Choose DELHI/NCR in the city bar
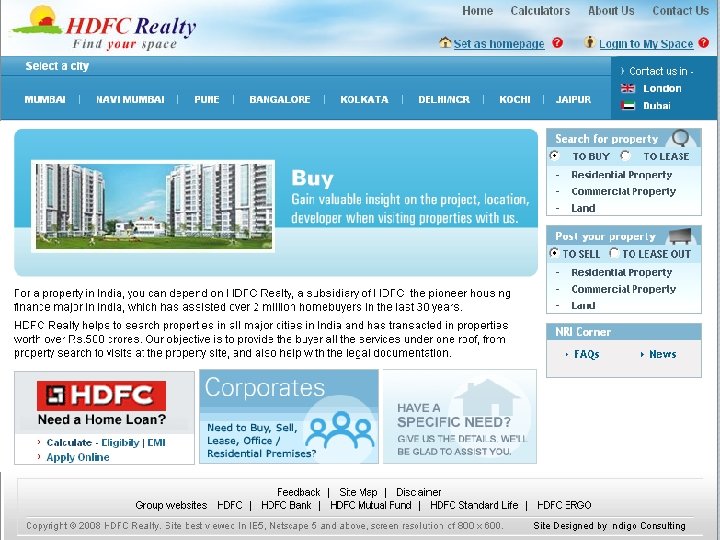Viewport: 720px width, 540px height. (x=444, y=99)
